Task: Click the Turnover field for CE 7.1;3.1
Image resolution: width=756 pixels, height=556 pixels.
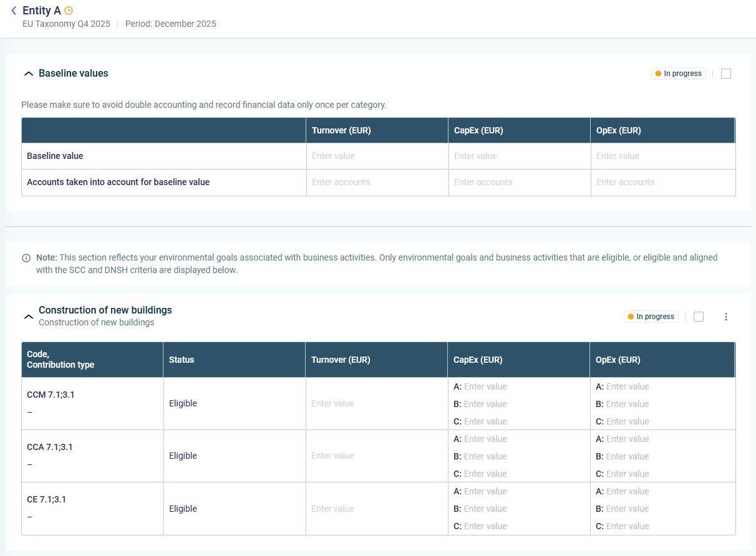Action: [x=376, y=509]
